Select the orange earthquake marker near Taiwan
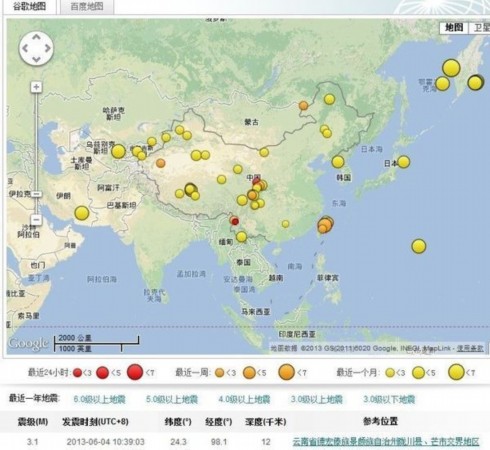The height and width of the screenshot is (450, 490). coord(325,224)
